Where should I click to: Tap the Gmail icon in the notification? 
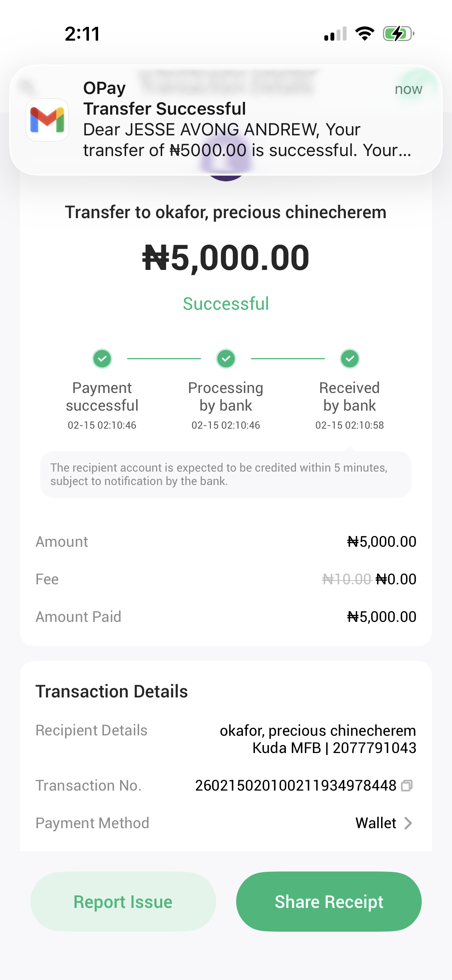click(x=47, y=120)
